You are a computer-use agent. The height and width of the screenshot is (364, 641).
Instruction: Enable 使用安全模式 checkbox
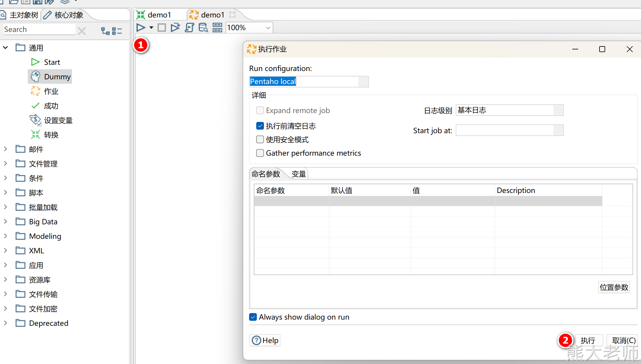260,139
